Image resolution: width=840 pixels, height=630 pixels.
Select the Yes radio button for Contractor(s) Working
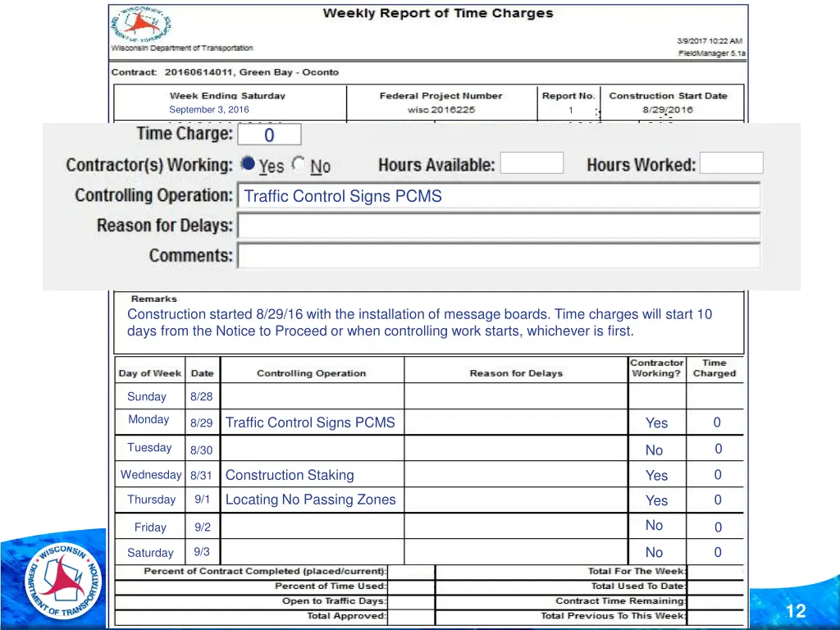click(x=248, y=164)
